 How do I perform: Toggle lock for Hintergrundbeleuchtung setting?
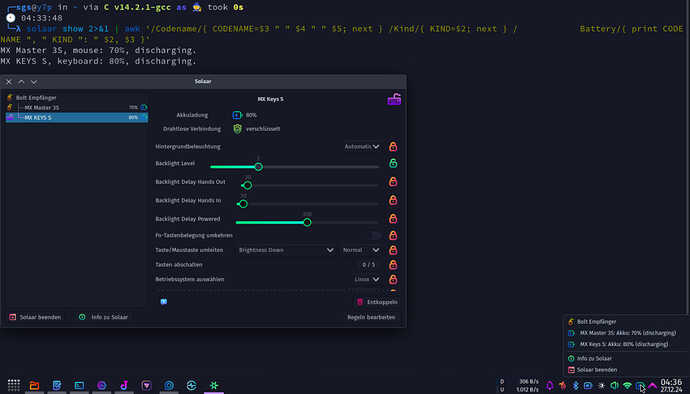click(x=393, y=147)
